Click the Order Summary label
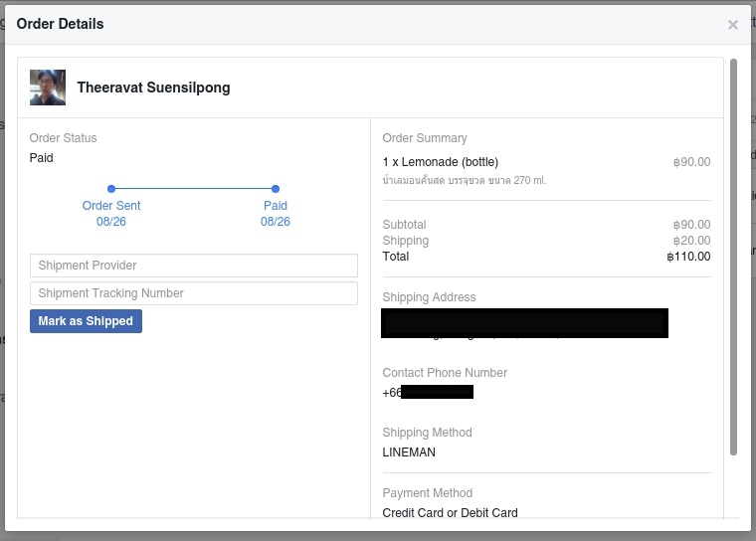Screen dimensions: 756x541 click(x=425, y=138)
